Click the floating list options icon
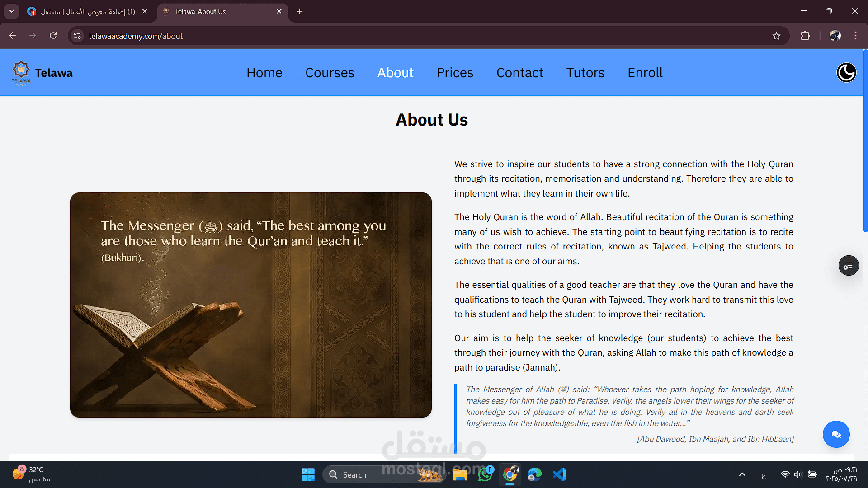Screen dimensions: 868x488 click(848, 266)
